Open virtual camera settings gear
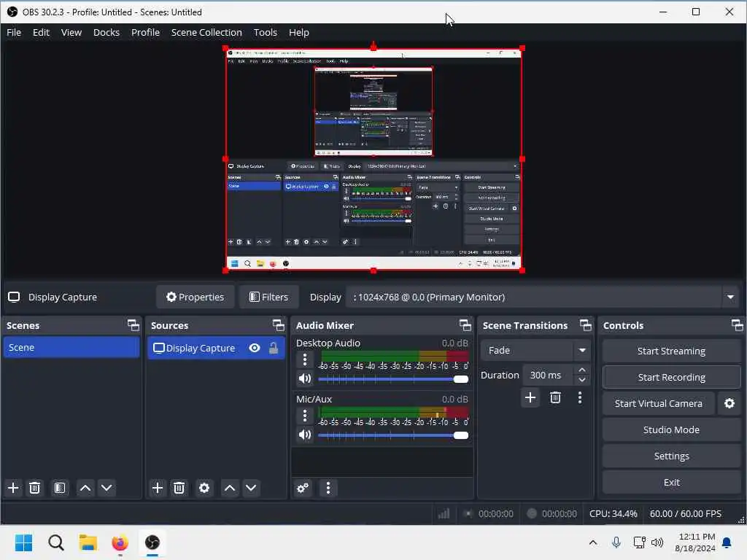Screen dimensions: 747x560 point(729,403)
